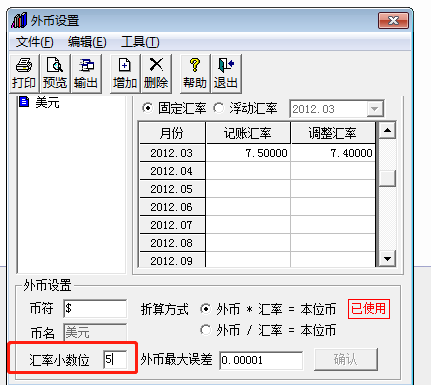Click the 币名 field showing 美元
431x385 pixels.
[x=95, y=332]
